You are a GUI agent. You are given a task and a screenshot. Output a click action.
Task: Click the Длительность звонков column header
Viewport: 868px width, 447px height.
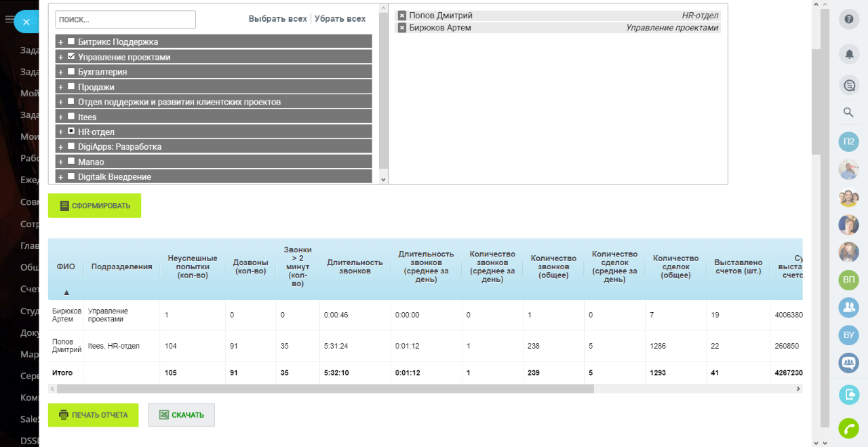pyautogui.click(x=355, y=267)
